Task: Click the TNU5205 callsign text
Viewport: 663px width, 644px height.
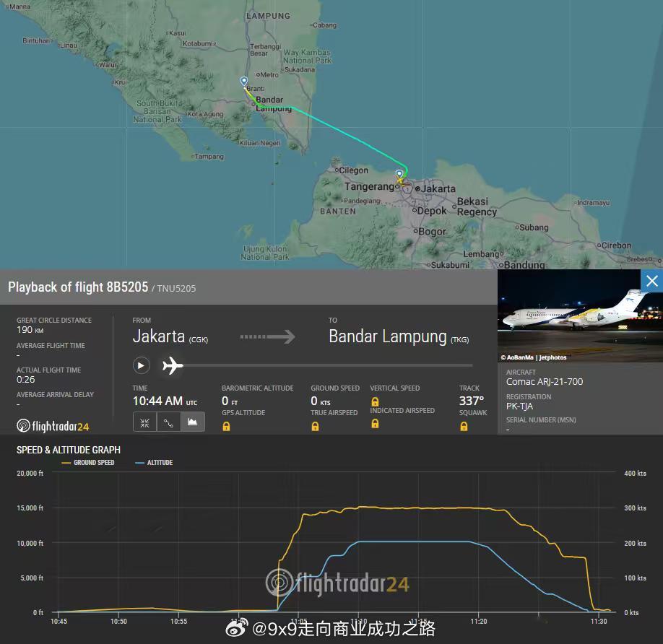Action: coord(176,289)
